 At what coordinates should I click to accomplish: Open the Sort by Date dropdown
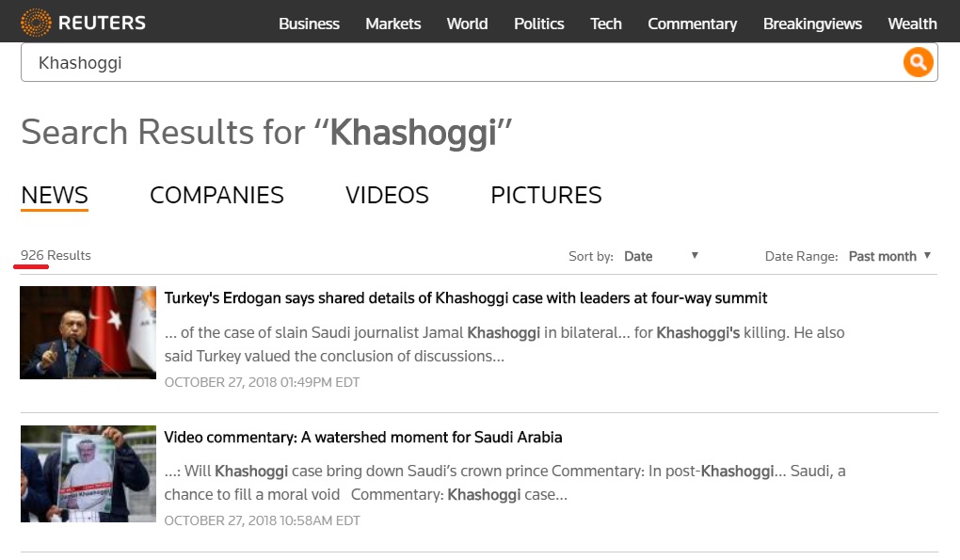pyautogui.click(x=662, y=256)
